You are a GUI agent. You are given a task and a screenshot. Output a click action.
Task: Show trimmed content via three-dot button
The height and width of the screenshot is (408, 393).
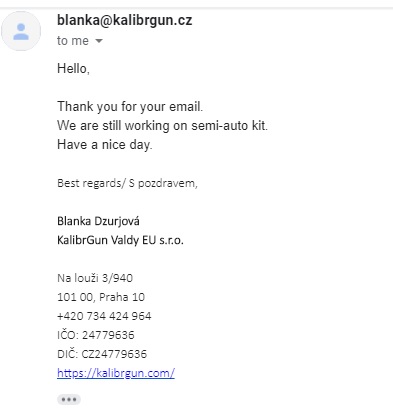click(x=69, y=399)
